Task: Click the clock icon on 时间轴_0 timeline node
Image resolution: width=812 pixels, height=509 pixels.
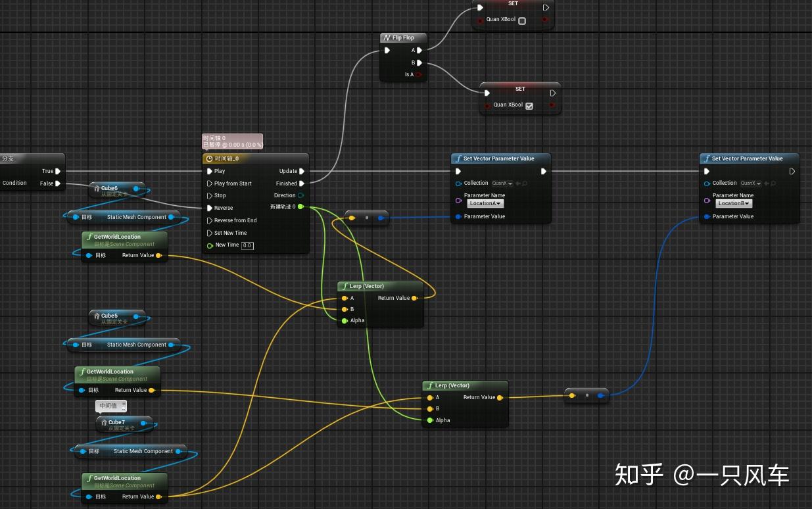Action: coord(208,158)
